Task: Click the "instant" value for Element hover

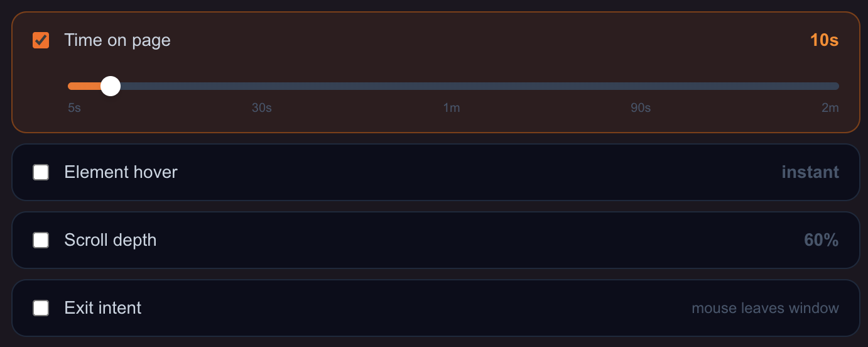Action: point(810,172)
